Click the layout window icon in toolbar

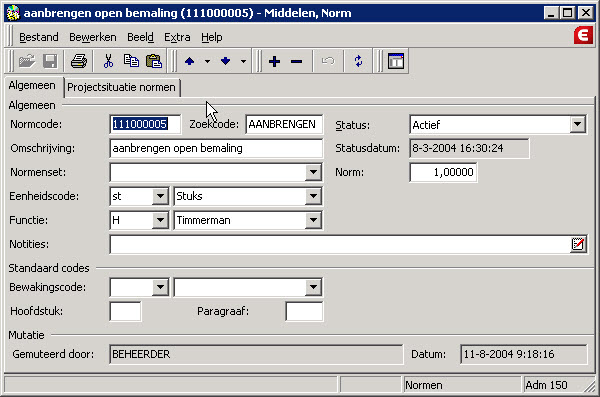click(396, 61)
